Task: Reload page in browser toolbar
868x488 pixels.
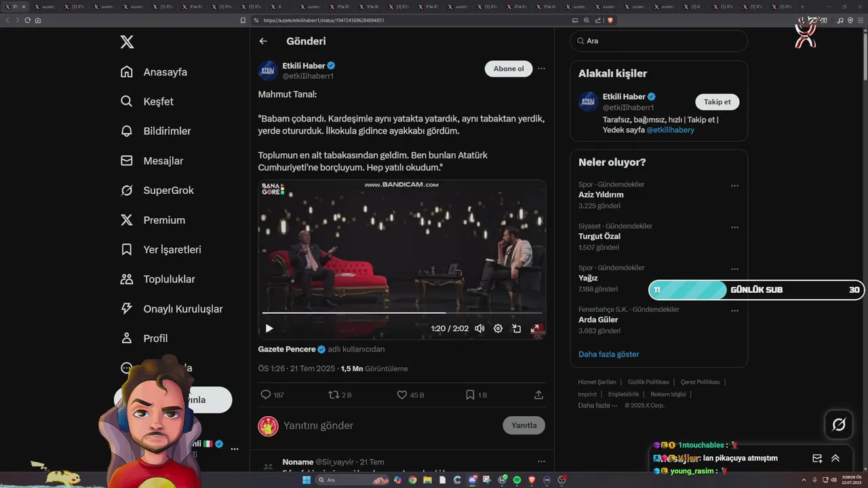Action: 28,20
